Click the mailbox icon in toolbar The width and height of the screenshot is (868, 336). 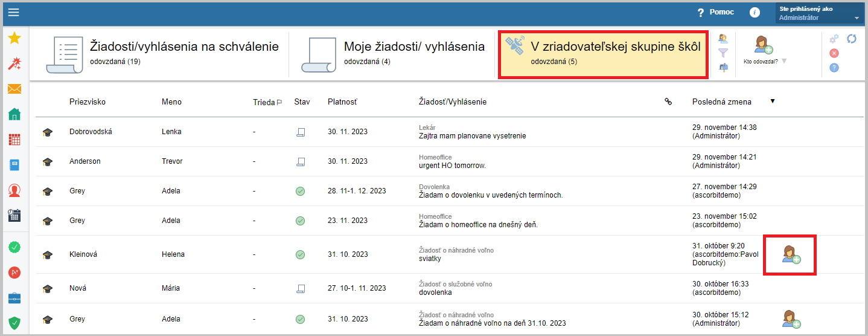[x=723, y=68]
